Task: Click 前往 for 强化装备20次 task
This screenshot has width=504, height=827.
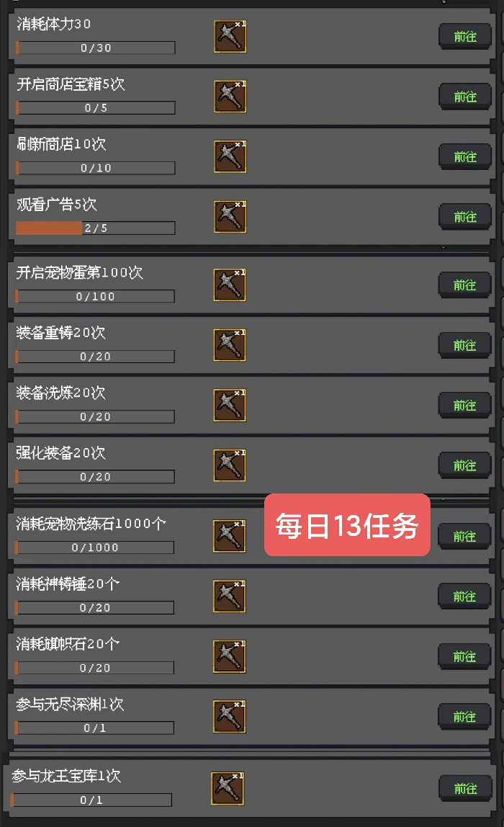Action: pyautogui.click(x=464, y=465)
